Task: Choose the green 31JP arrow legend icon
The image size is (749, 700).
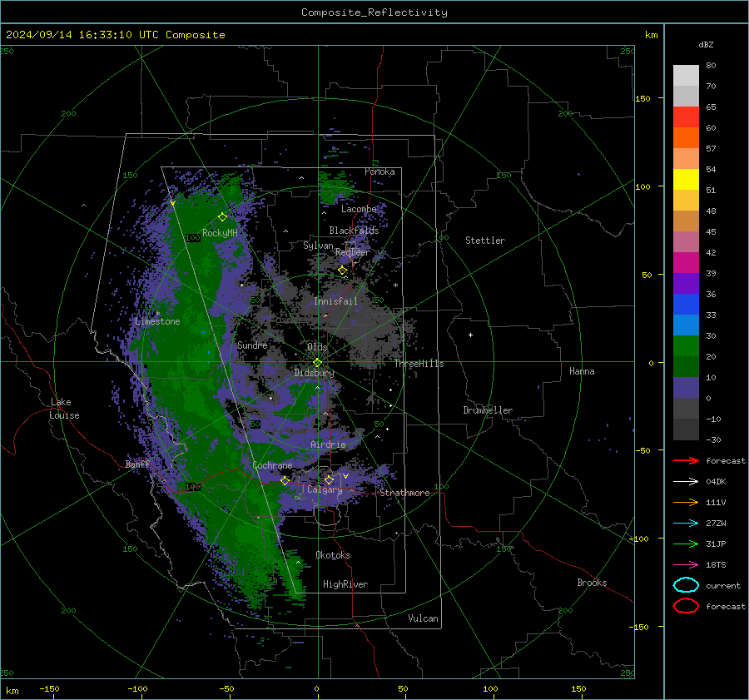Action: pos(686,544)
